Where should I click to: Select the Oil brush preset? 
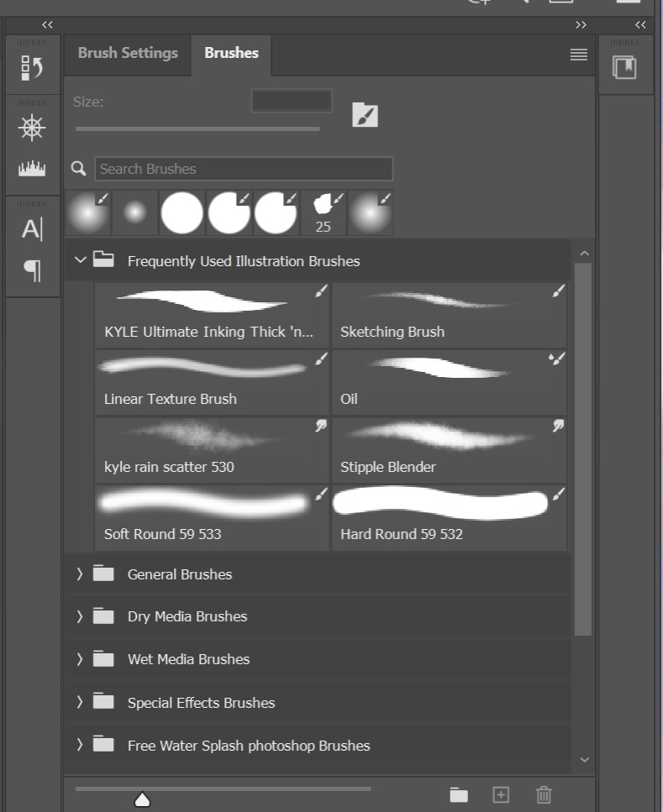click(x=449, y=382)
